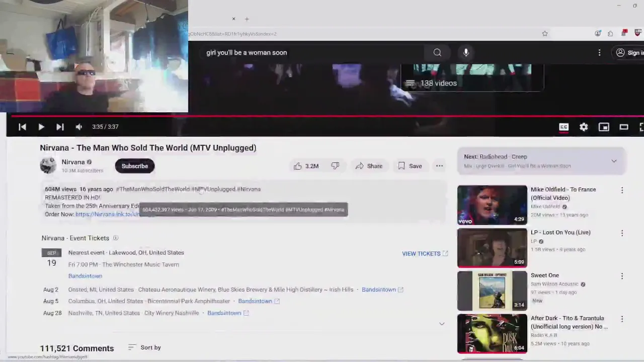Close the current browser tab

(233, 19)
